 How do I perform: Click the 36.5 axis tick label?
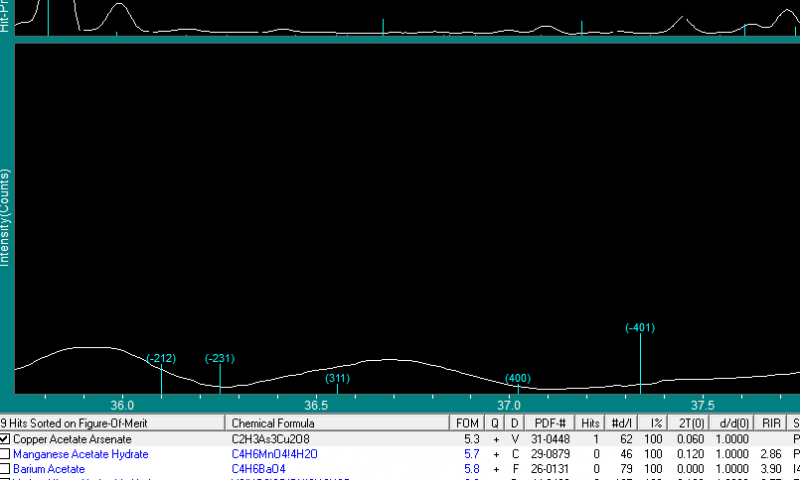coord(316,406)
